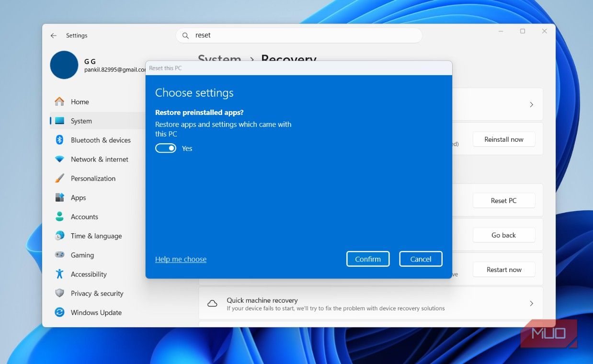This screenshot has height=364, width=593.
Task: Go to Home settings label
Action: pyautogui.click(x=80, y=102)
